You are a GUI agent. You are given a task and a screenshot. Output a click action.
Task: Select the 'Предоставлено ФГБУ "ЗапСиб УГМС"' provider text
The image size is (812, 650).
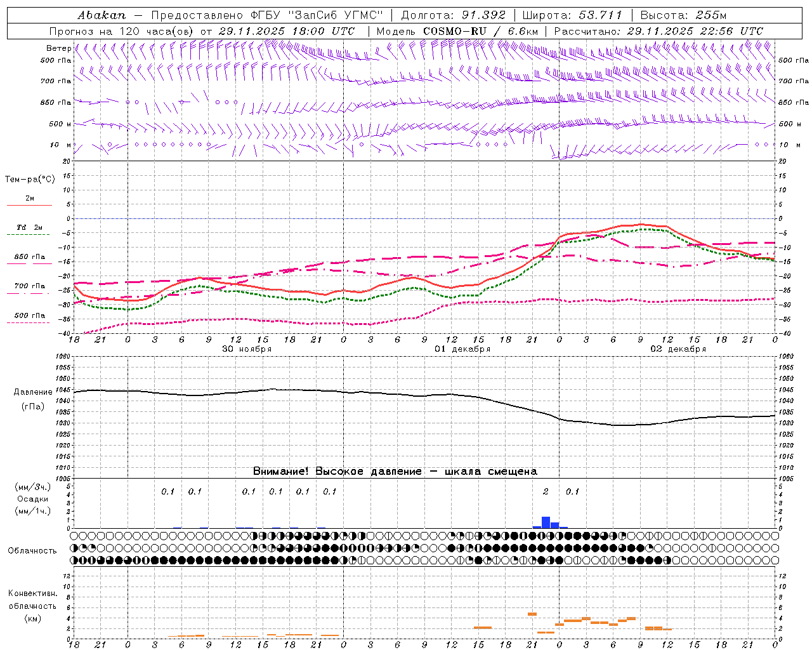tap(267, 15)
